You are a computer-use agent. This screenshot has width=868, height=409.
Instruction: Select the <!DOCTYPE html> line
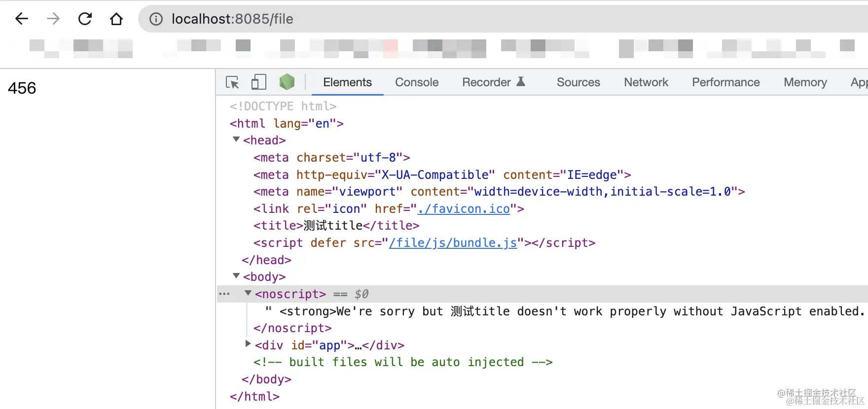(283, 106)
